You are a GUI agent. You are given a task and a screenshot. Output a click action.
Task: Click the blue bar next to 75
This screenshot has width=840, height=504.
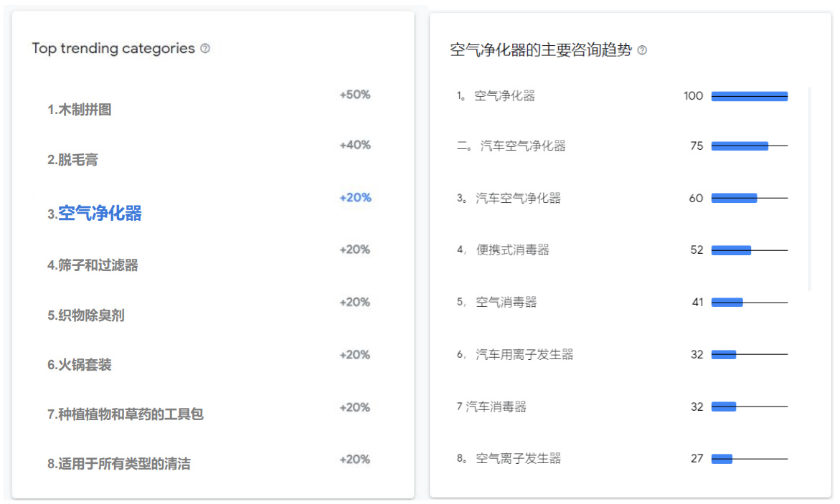(x=739, y=146)
